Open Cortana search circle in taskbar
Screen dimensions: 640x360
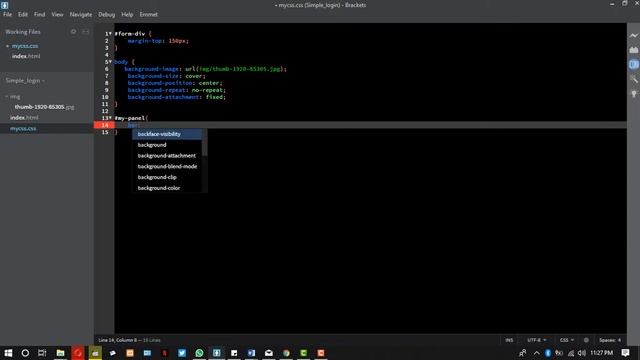[x=25, y=353]
